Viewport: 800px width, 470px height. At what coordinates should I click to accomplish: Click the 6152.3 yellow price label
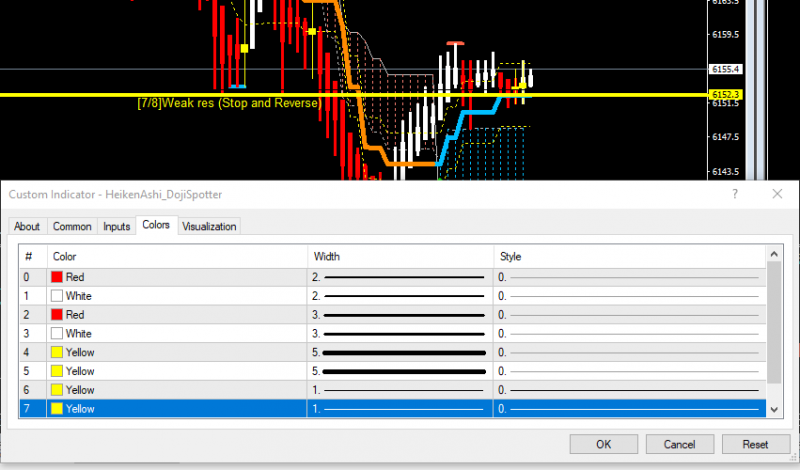tap(726, 94)
